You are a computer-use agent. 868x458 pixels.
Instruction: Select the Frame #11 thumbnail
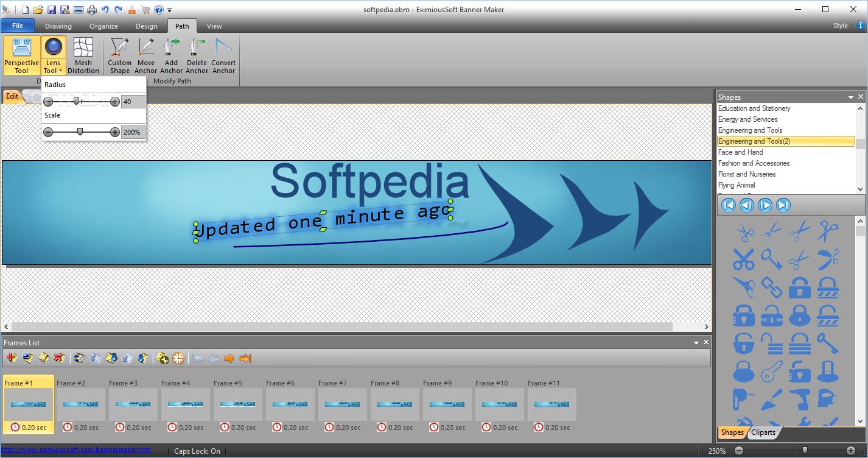(552, 404)
